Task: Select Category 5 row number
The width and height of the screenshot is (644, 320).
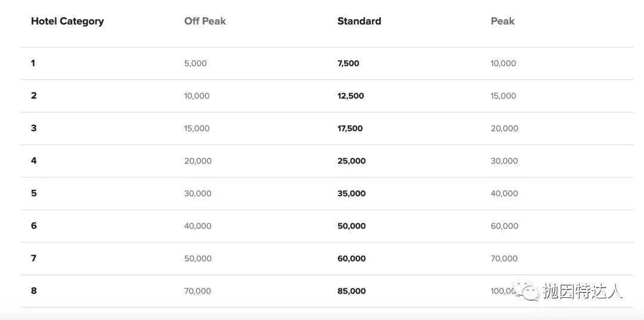Action: [33, 193]
